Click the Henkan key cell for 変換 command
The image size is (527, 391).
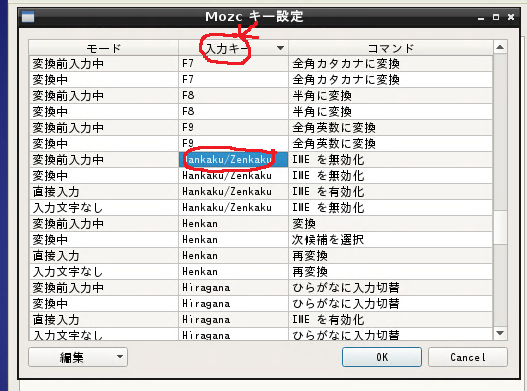233,224
